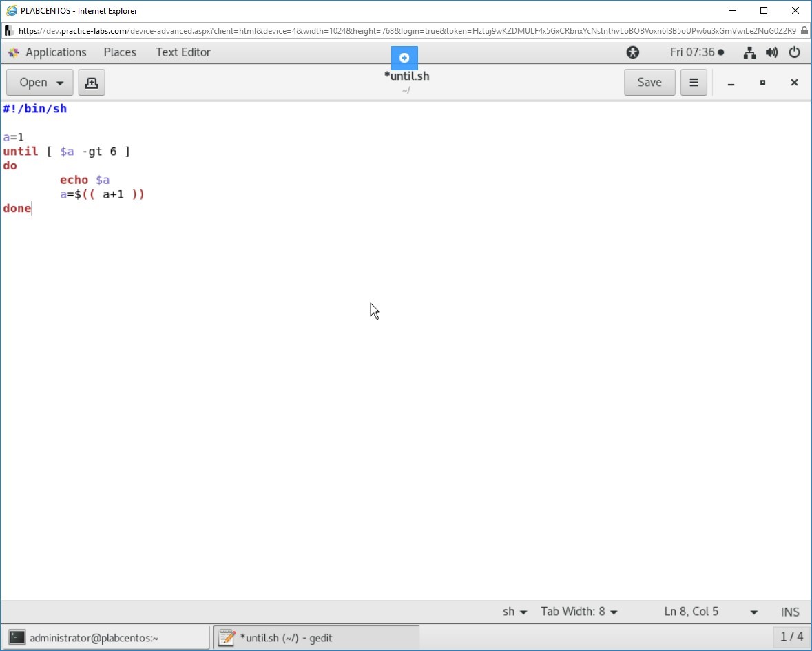The image size is (812, 651).
Task: Expand the Open recent files dropdown
Action: [x=60, y=83]
